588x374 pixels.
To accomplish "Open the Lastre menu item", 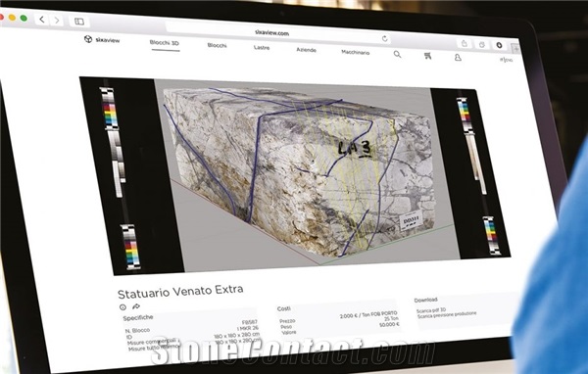I will (x=262, y=48).
